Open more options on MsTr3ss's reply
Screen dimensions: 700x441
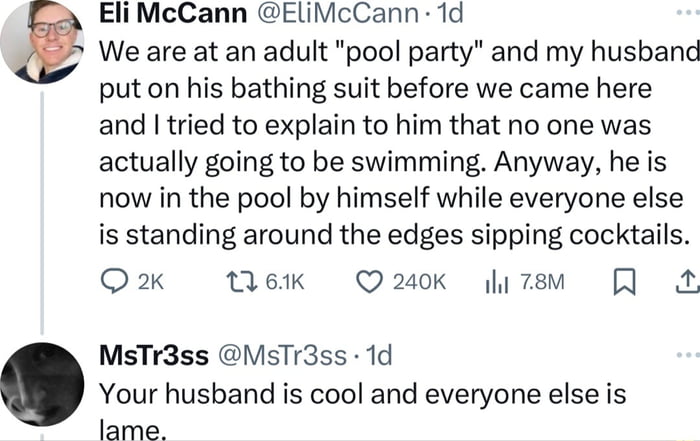click(x=687, y=355)
